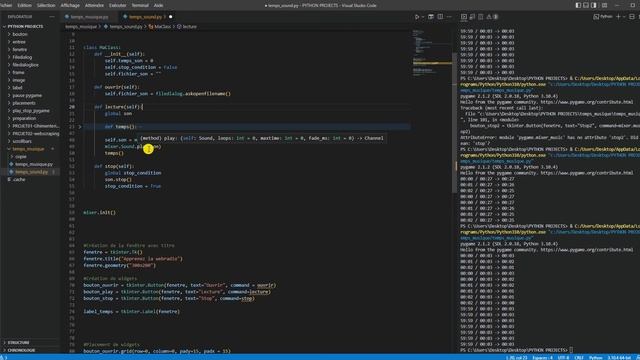Open the Exécuter menu

tap(118, 5)
